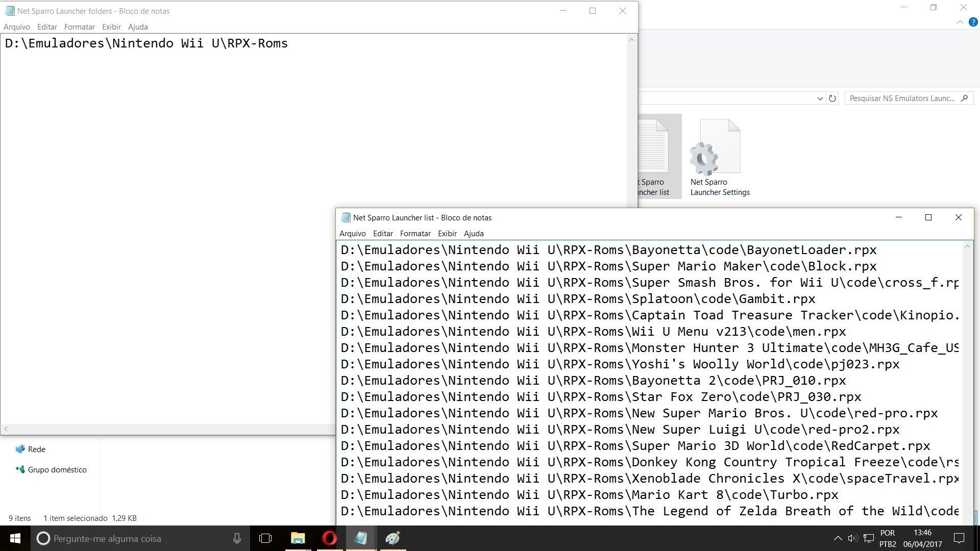Click the RPX-Roms path line in folders Notepad

pyautogui.click(x=146, y=43)
